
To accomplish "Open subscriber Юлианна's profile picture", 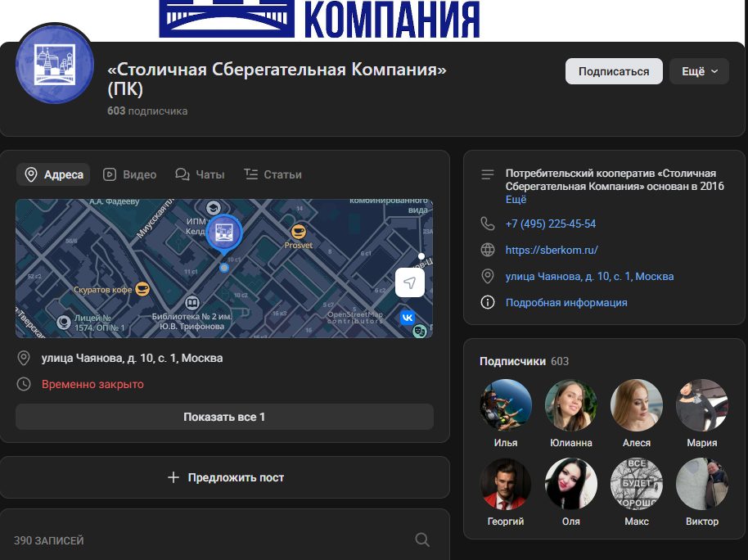I will [x=571, y=405].
